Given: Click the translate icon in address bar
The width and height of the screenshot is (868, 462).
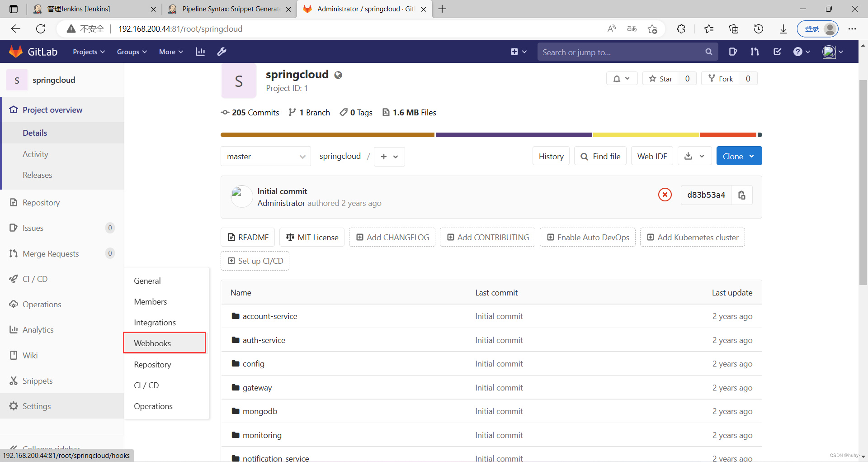Looking at the screenshot, I should (x=632, y=29).
